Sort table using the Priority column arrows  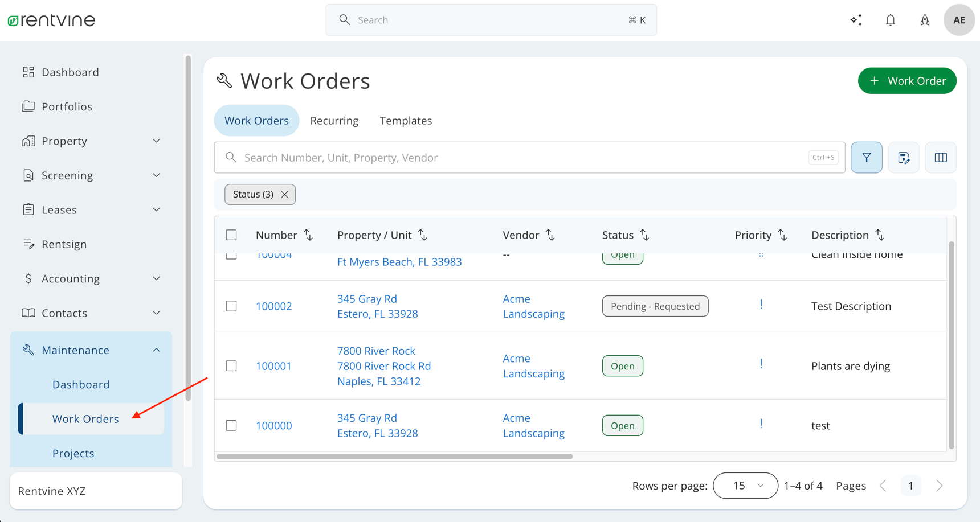(782, 235)
